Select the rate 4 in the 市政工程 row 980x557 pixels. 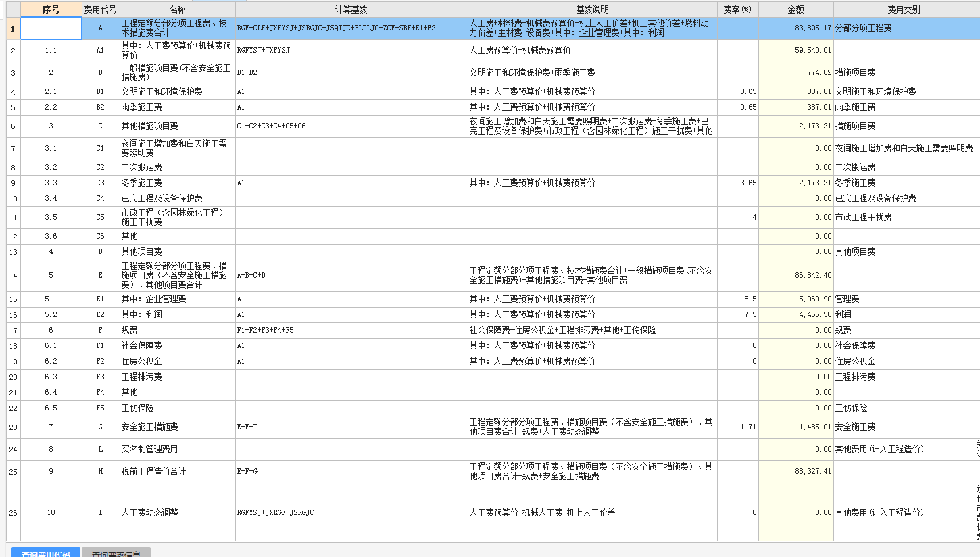pos(738,218)
